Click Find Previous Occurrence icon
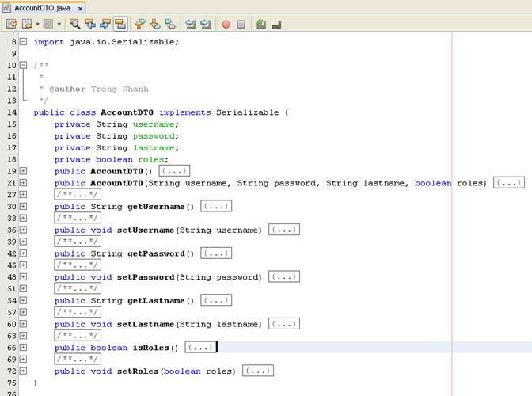The width and height of the screenshot is (532, 396). (90, 24)
